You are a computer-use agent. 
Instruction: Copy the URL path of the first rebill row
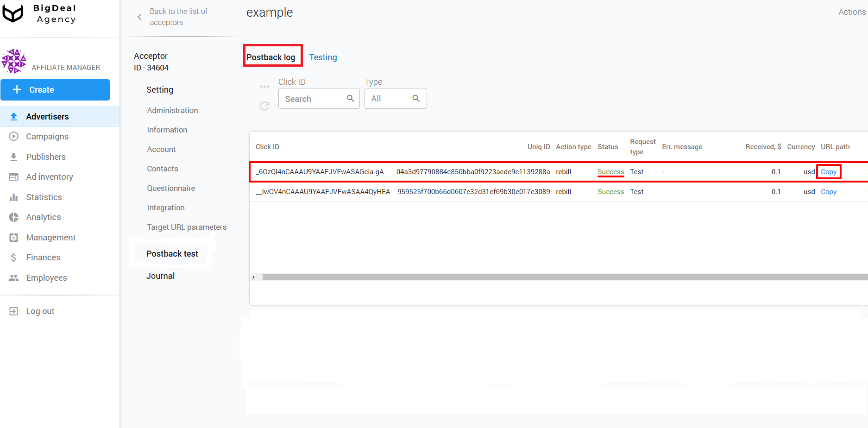tap(829, 171)
